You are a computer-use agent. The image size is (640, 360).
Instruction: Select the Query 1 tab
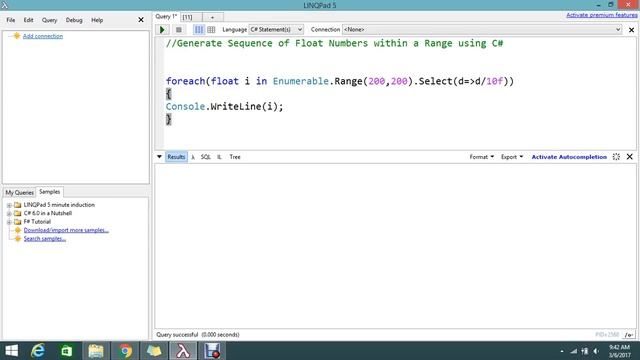(x=166, y=16)
